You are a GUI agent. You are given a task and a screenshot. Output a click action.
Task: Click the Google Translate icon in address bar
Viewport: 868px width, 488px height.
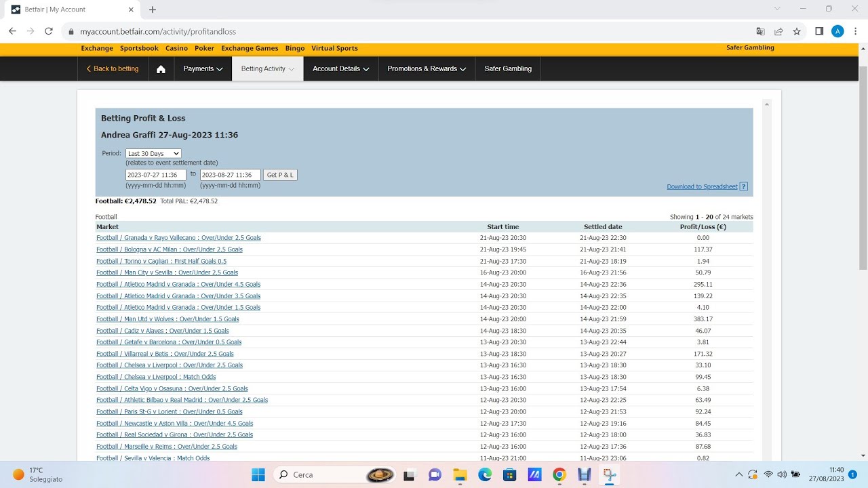pyautogui.click(x=761, y=31)
